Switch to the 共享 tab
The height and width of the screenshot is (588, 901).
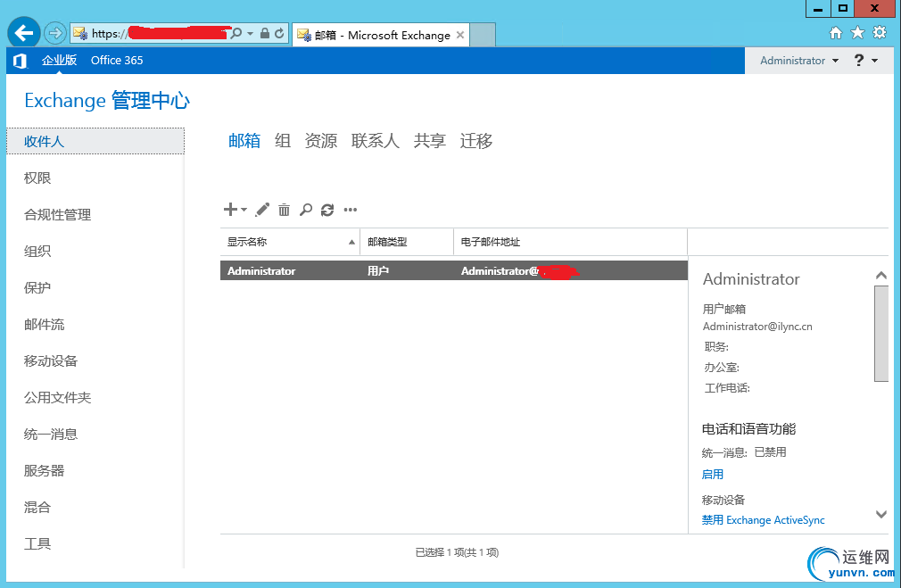point(430,141)
